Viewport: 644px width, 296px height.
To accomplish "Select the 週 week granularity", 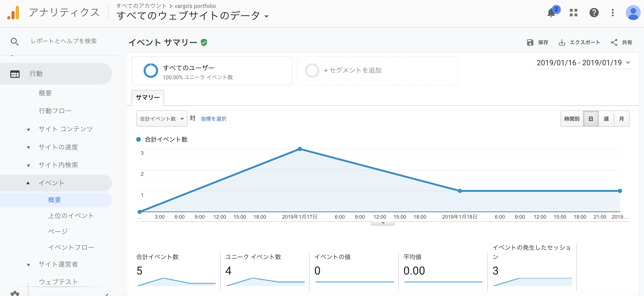I will point(606,119).
